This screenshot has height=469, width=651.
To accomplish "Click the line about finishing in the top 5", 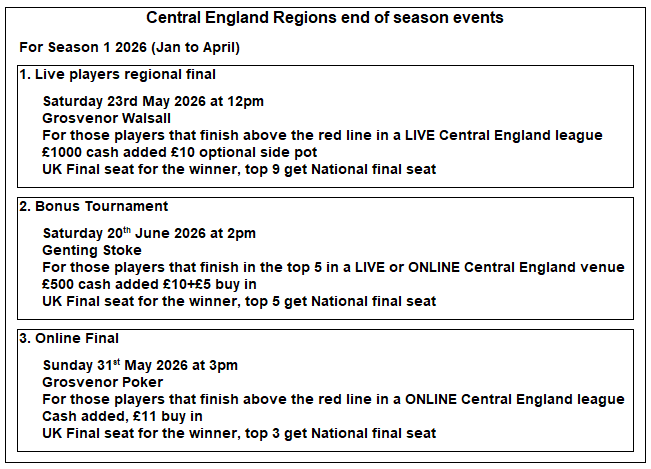I will point(333,267).
